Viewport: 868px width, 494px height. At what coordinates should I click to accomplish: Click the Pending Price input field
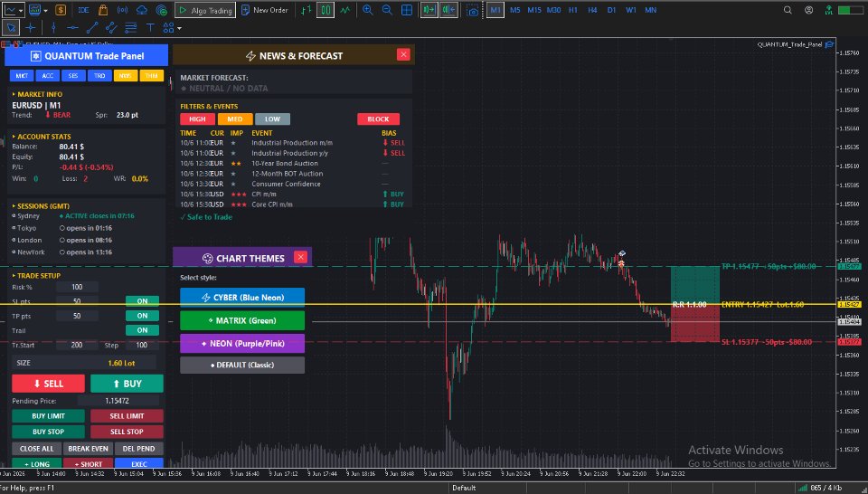[117, 401]
